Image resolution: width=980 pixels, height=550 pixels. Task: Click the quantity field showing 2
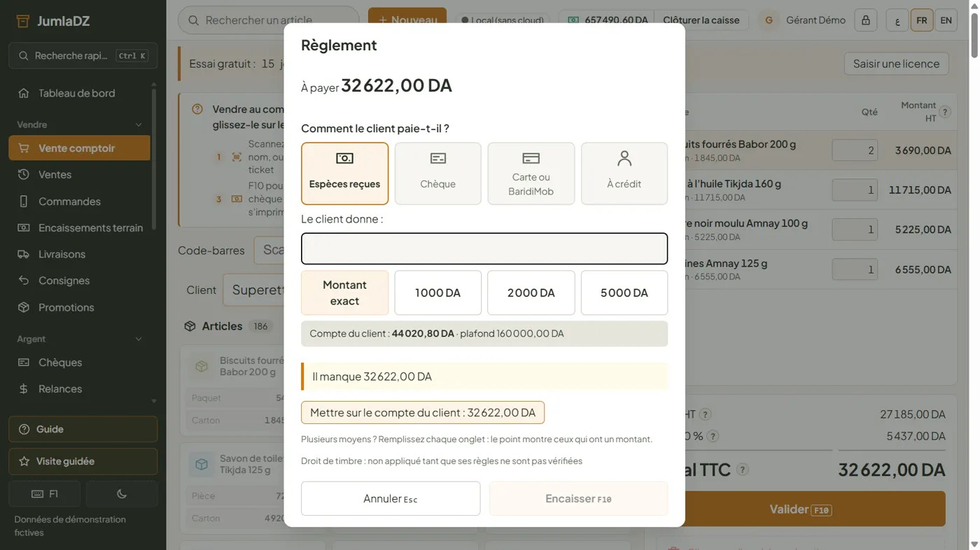pyautogui.click(x=855, y=150)
